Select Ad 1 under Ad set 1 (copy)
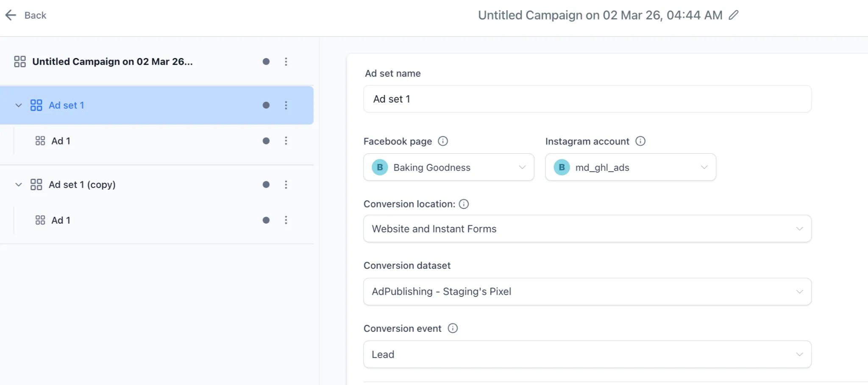The height and width of the screenshot is (385, 868). (61, 220)
